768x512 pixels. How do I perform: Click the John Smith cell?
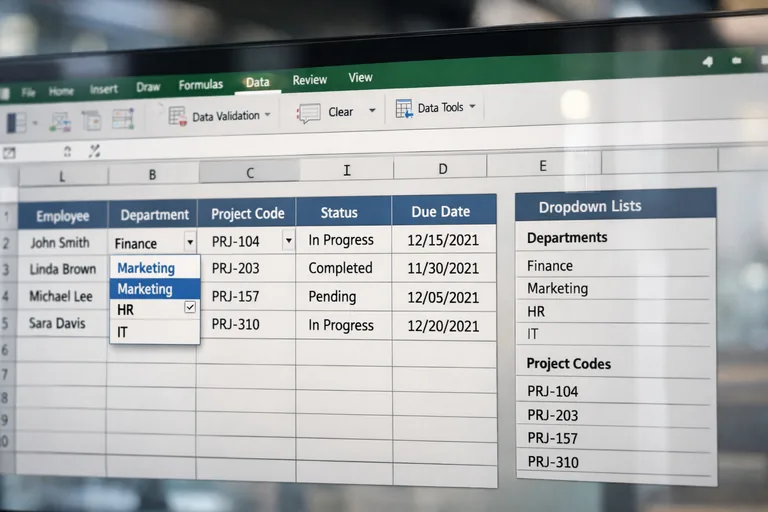(x=62, y=243)
